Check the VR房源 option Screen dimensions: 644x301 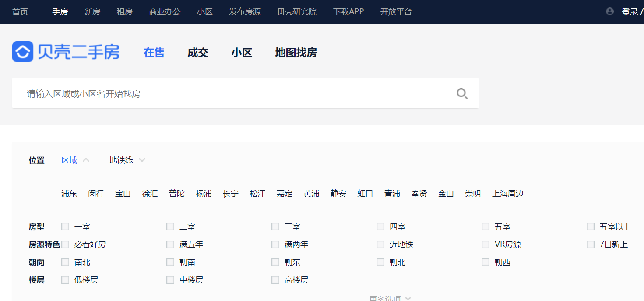486,244
